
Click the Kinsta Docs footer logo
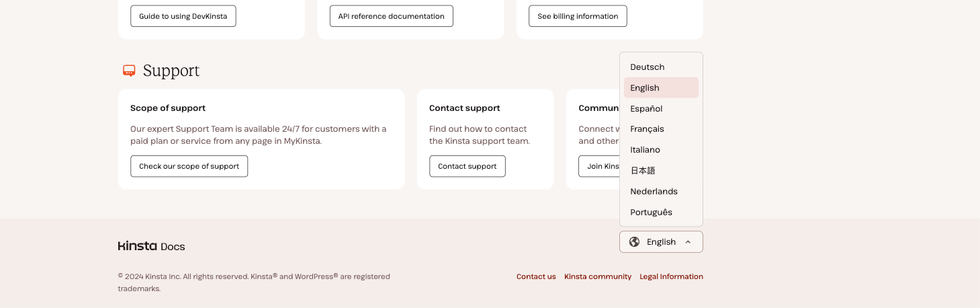(x=151, y=246)
